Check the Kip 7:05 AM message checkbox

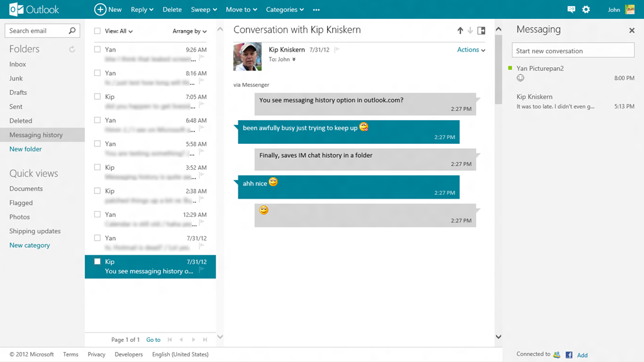pos(97,96)
